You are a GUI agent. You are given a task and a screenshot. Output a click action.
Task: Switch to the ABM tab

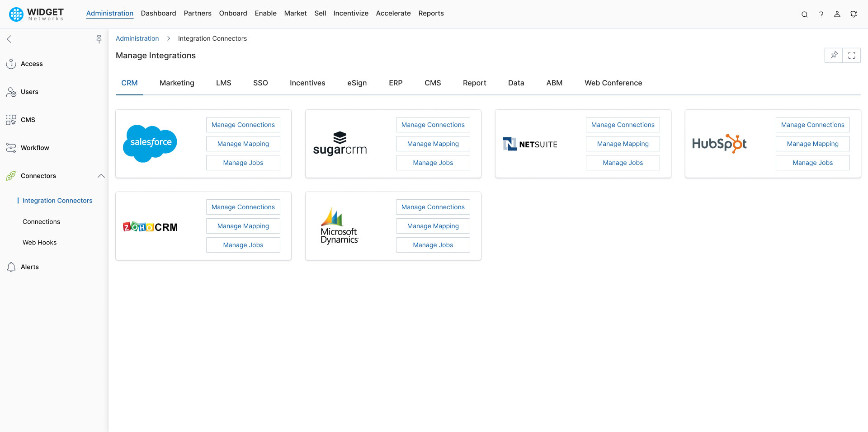(x=554, y=83)
